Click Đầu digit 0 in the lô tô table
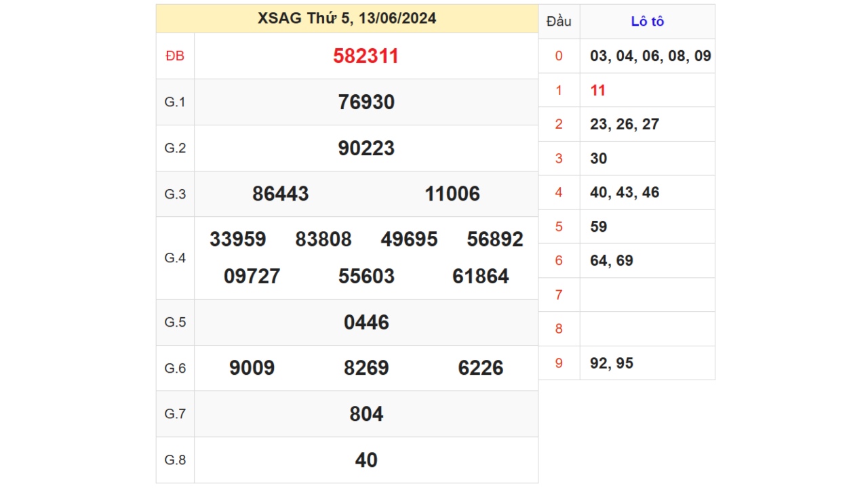This screenshot has width=868, height=488. point(559,56)
